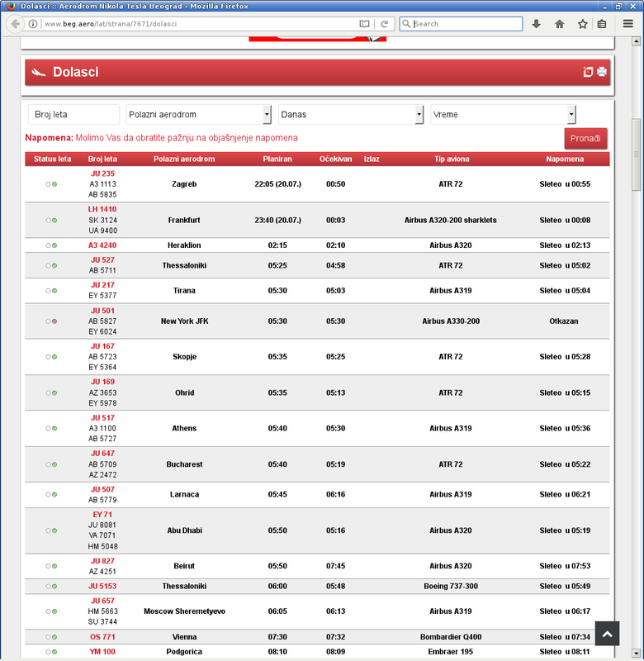Open flight OS 771 link

pos(102,637)
